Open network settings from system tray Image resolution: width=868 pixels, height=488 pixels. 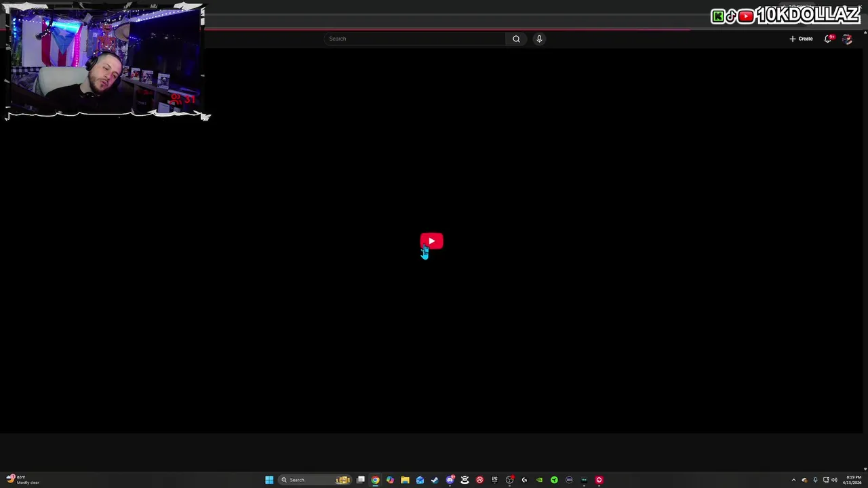(x=826, y=480)
